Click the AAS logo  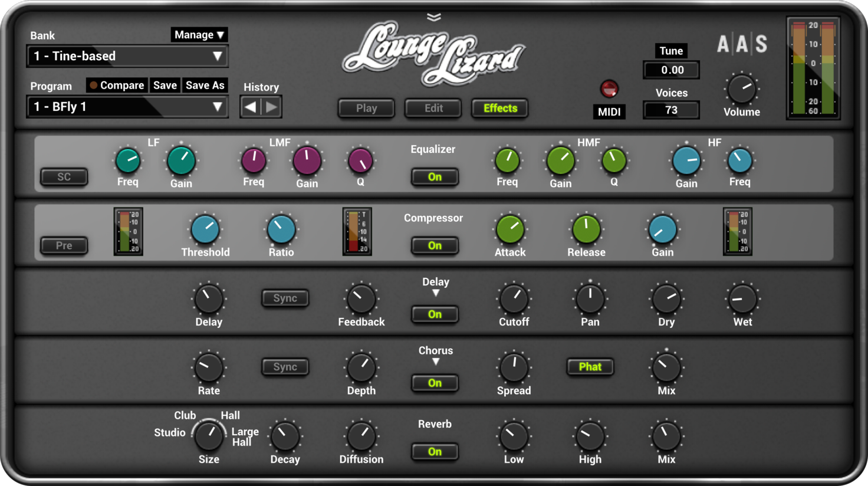(742, 44)
